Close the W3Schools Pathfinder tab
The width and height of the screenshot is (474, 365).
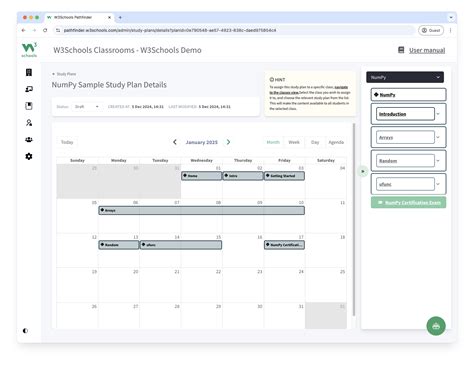pyautogui.click(x=109, y=17)
